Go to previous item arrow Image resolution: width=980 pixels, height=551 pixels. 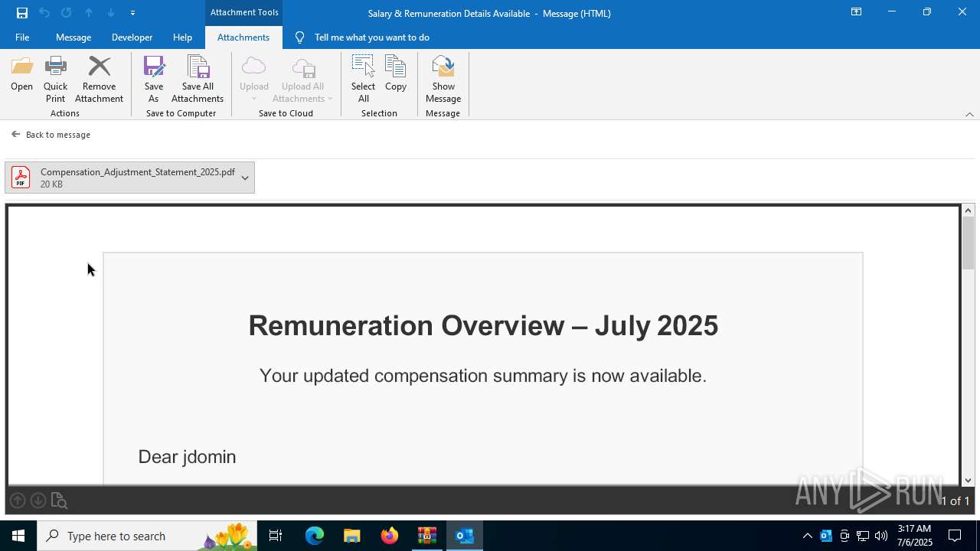point(89,13)
